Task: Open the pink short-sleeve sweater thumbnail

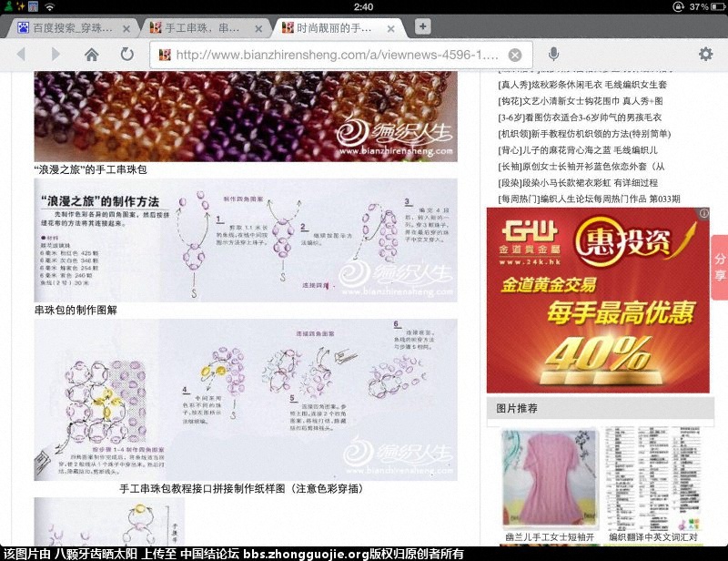Action: (x=549, y=476)
